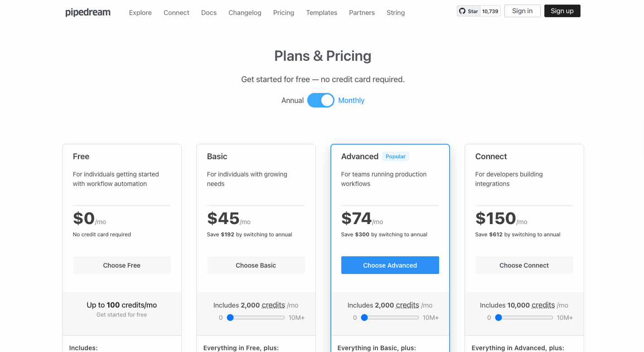The height and width of the screenshot is (352, 644).
Task: Open the Explore page
Action: pyautogui.click(x=140, y=13)
